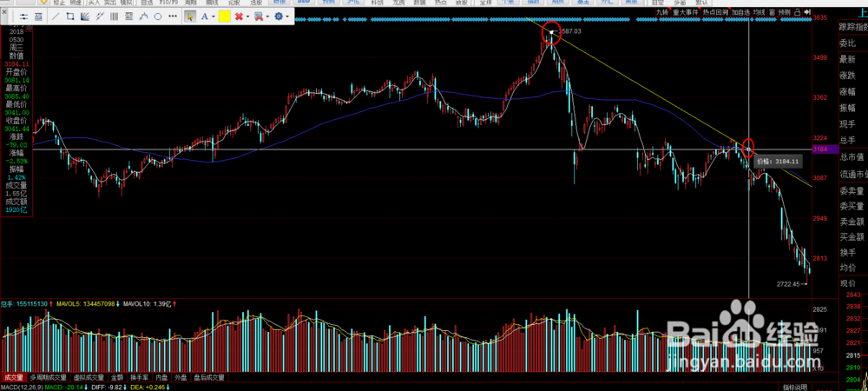Image resolution: width=868 pixels, height=391 pixels.
Task: Select the parallel channel line tool
Action: pos(100,17)
